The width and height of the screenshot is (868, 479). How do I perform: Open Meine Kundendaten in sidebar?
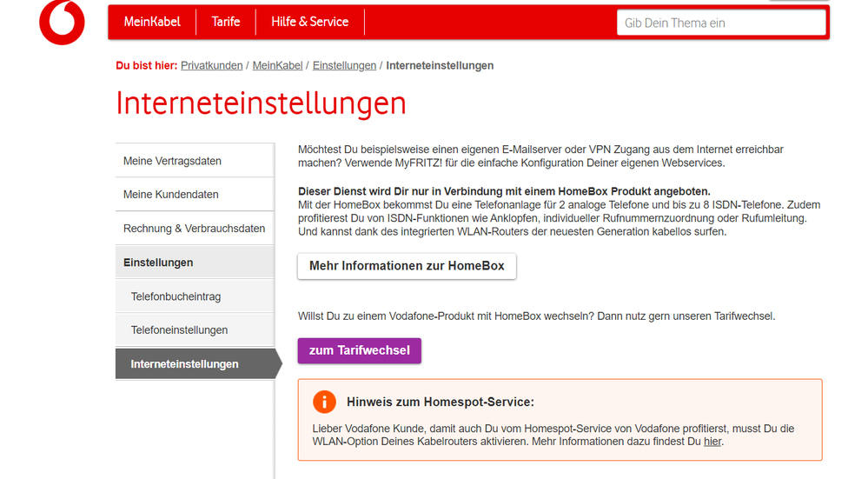click(x=195, y=195)
